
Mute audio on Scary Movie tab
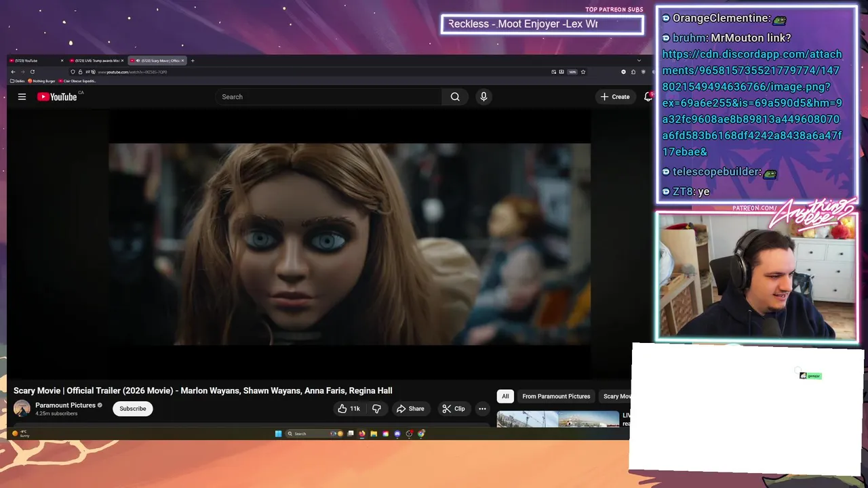138,60
